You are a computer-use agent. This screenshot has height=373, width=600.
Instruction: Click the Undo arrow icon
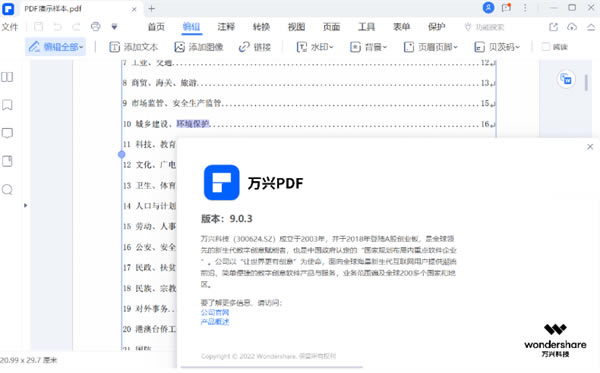coord(57,27)
